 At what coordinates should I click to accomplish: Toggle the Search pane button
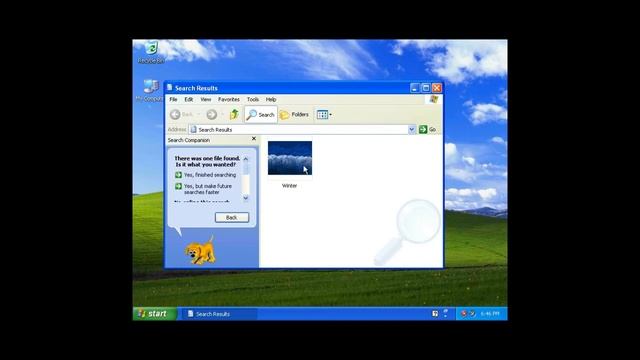pos(261,115)
